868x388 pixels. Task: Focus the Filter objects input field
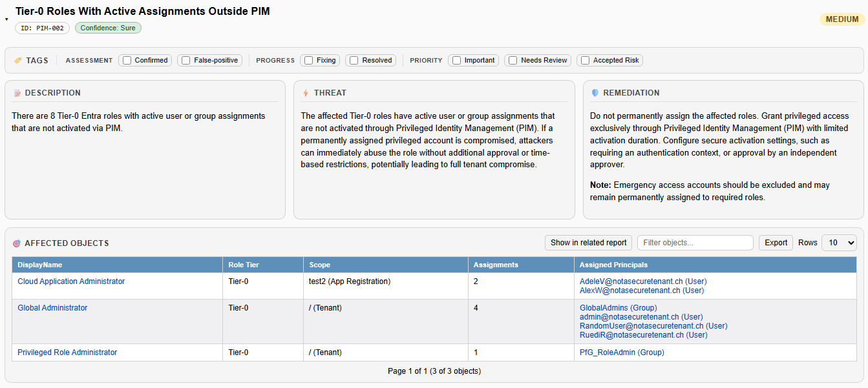click(695, 243)
